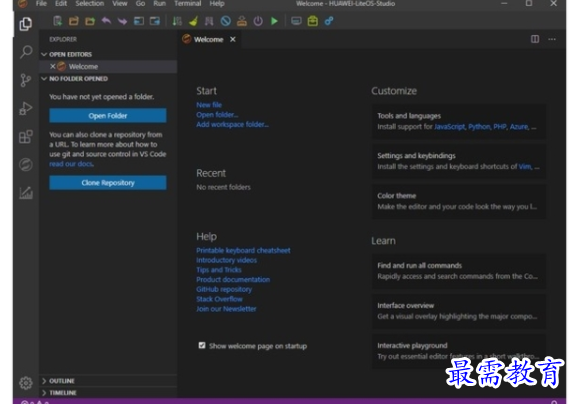The height and width of the screenshot is (404, 570).
Task: Click the open folder toolbar icon
Action: coord(74,21)
